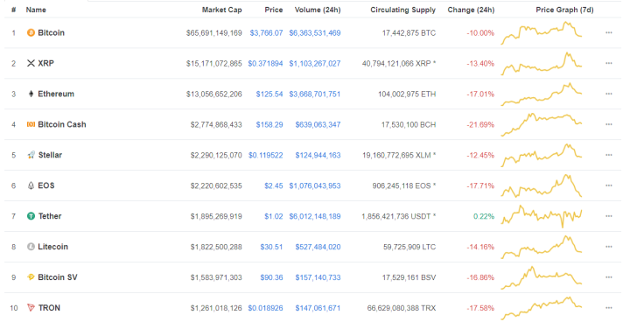Click EOS price $2.45
644x322 pixels.
coord(274,185)
